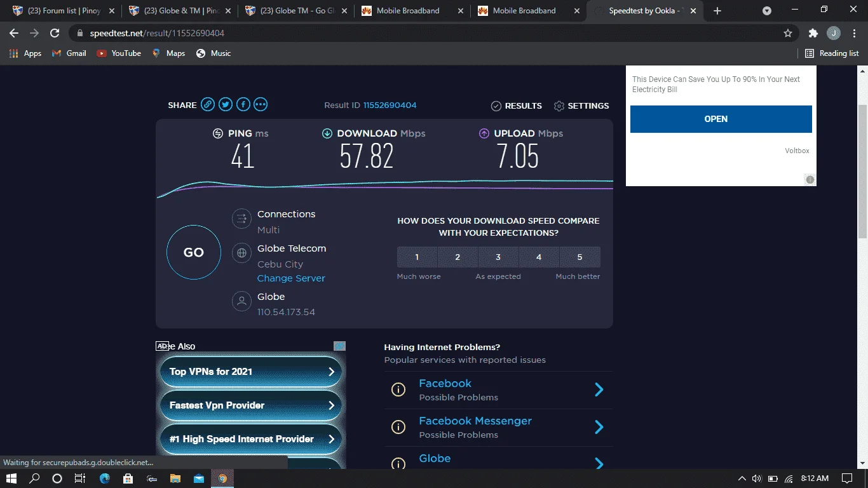Open the tab search dropdown
The height and width of the screenshot is (488, 868).
(767, 11)
